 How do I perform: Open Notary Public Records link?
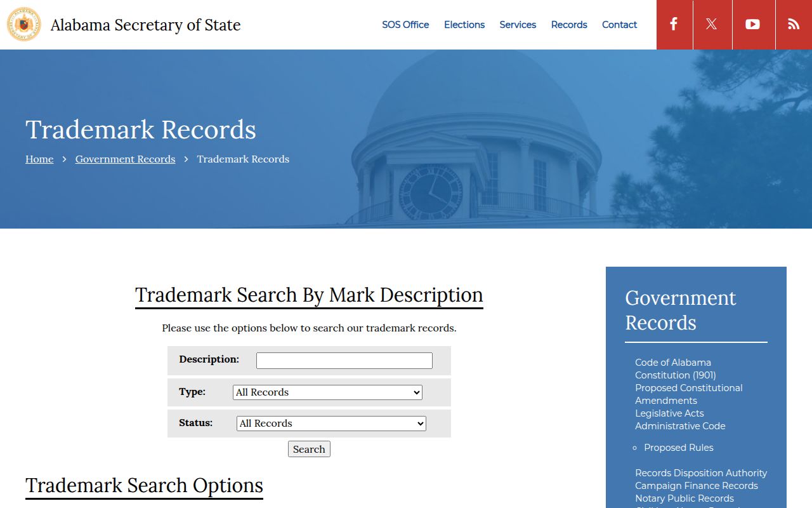coord(684,498)
